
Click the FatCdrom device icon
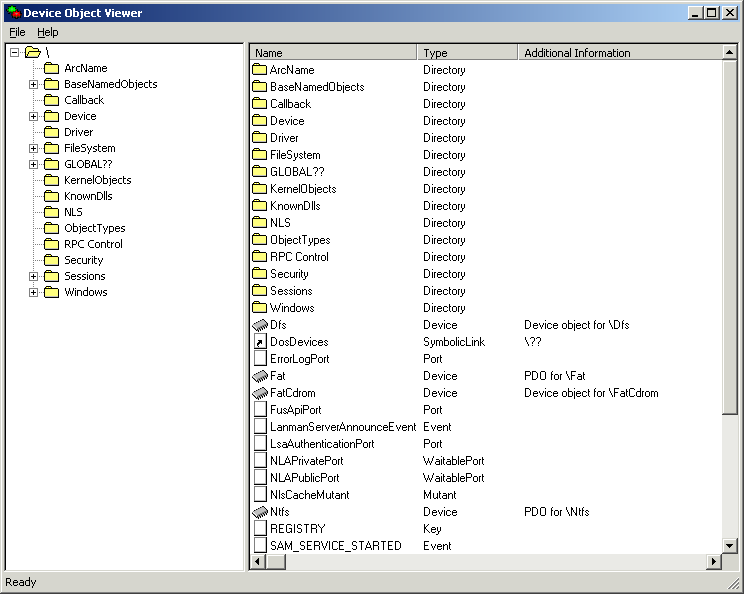coord(260,393)
